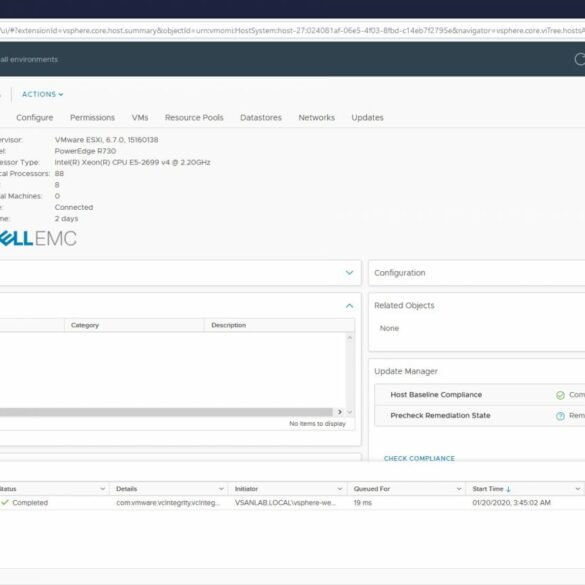
Task: Click the Configuration panel header
Action: (x=476, y=273)
